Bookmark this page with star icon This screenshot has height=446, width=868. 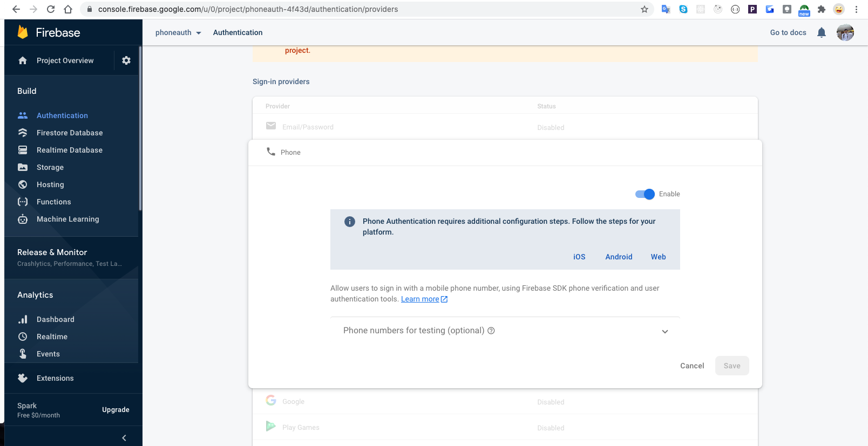tap(644, 9)
